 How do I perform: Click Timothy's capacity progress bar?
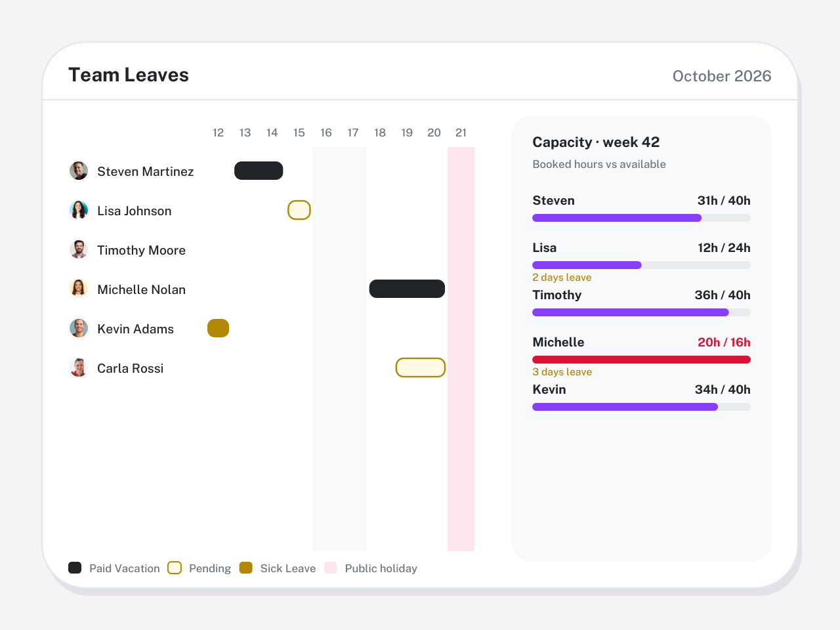[641, 312]
